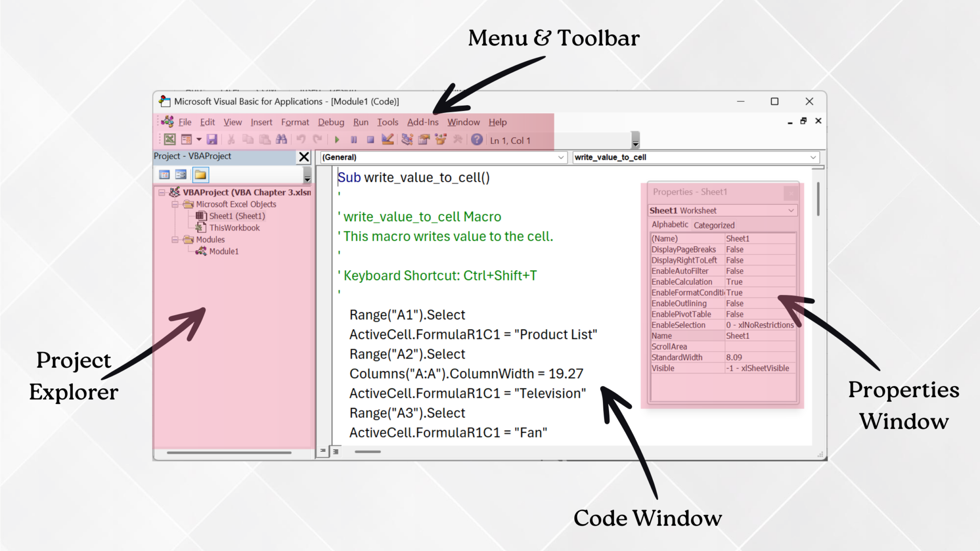Open Find using the binoculars icon
The image size is (980, 551).
282,140
